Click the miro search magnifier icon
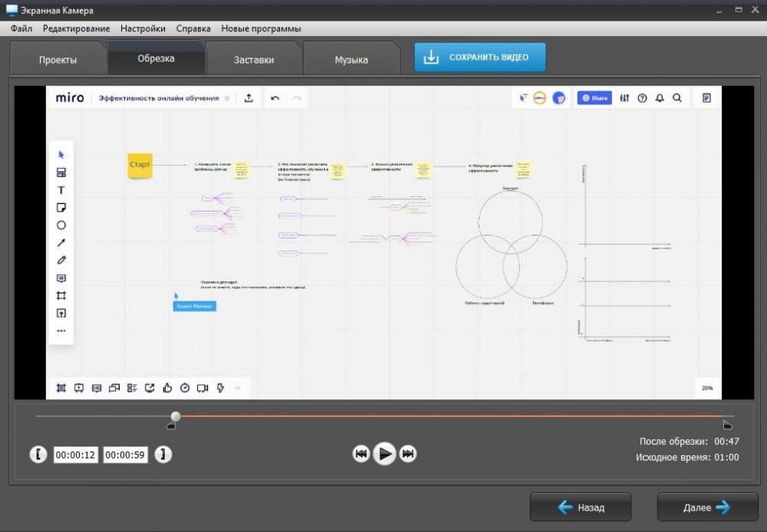 pyautogui.click(x=677, y=98)
